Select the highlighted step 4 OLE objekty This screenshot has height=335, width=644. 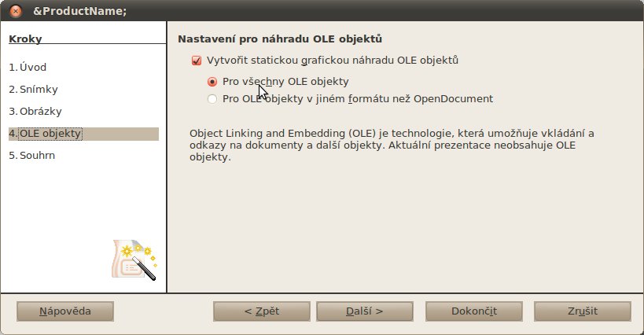(83, 134)
